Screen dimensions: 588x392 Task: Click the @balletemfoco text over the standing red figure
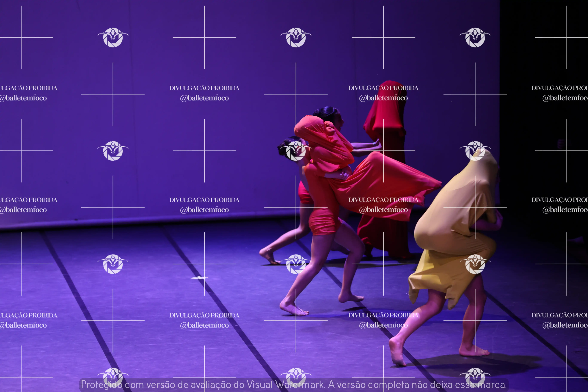point(383,98)
